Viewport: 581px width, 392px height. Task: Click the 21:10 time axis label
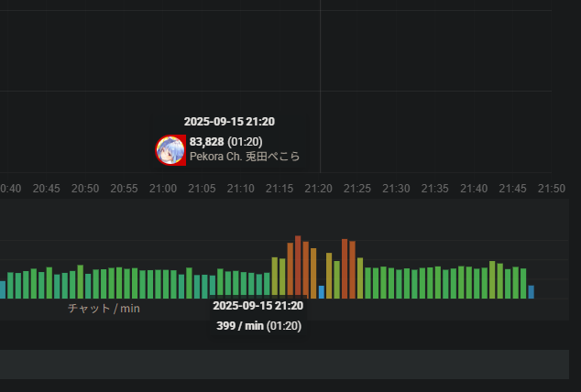[241, 189]
